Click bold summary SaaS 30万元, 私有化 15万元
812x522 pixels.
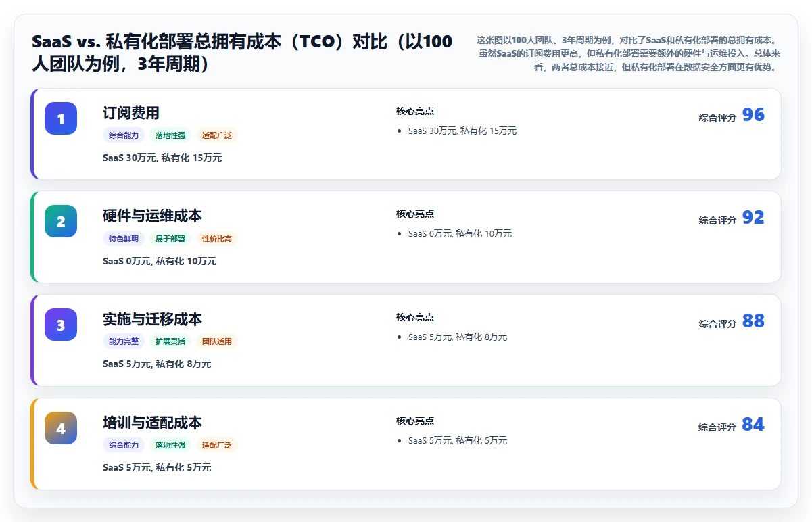162,158
